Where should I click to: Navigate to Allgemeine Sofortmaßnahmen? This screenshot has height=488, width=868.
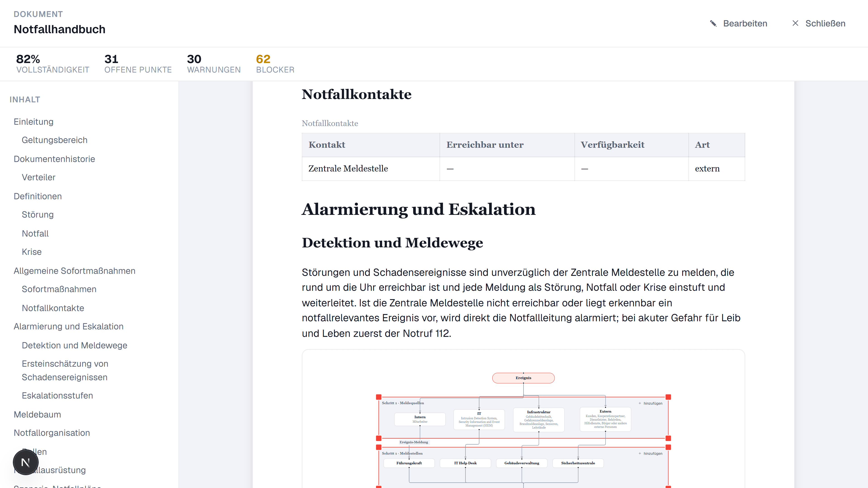click(74, 271)
